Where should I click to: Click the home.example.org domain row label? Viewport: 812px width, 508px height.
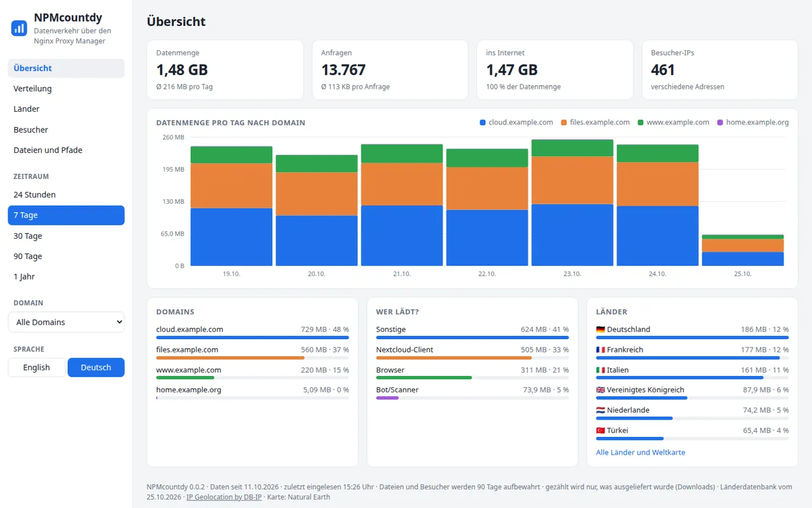(x=189, y=390)
